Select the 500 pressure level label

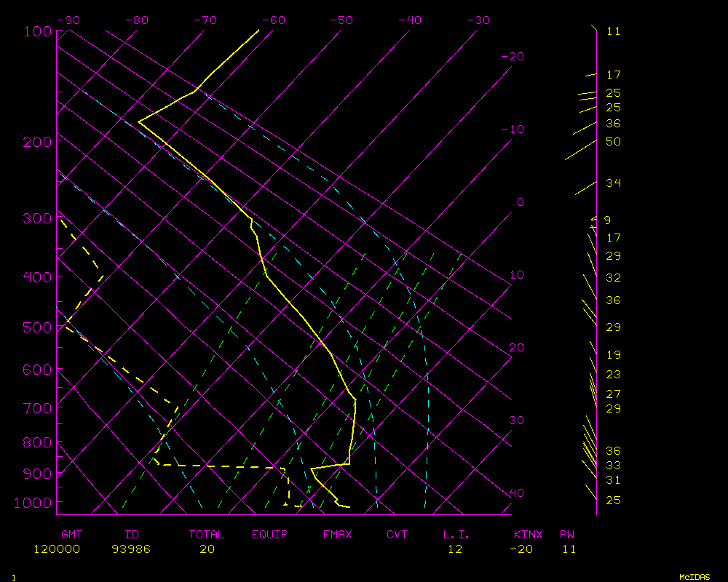[x=37, y=327]
